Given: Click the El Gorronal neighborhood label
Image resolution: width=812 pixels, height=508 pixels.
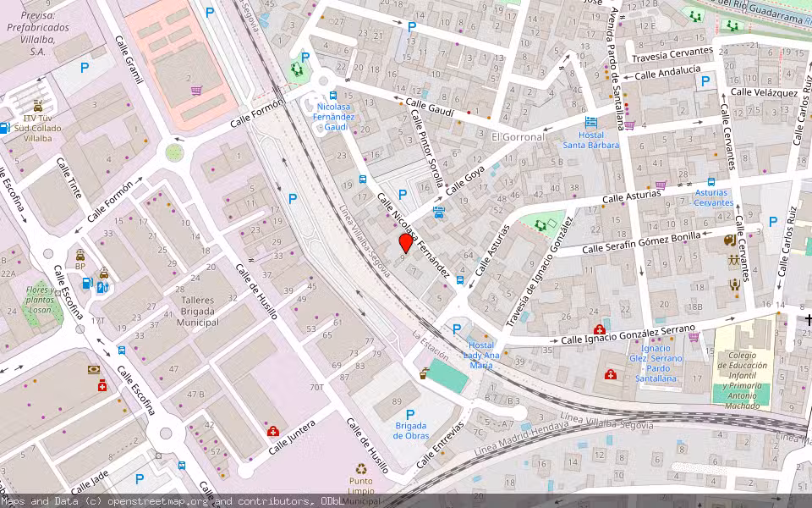Looking at the screenshot, I should pyautogui.click(x=513, y=133).
